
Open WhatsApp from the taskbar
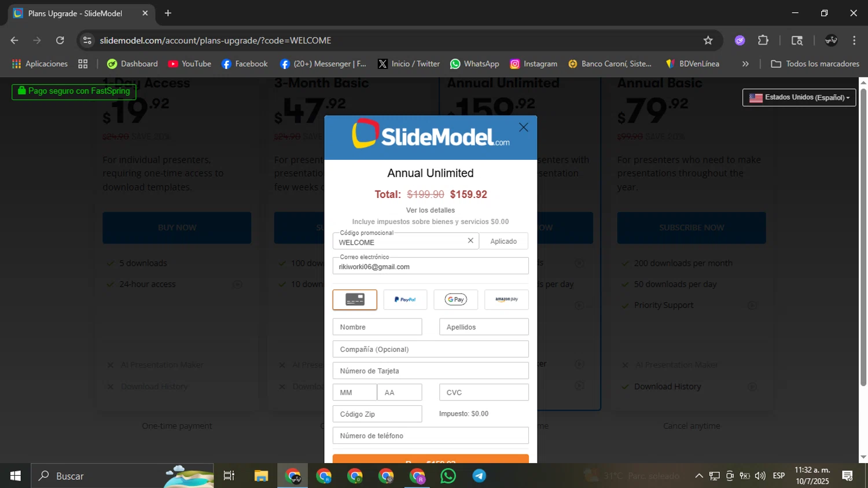tap(448, 476)
